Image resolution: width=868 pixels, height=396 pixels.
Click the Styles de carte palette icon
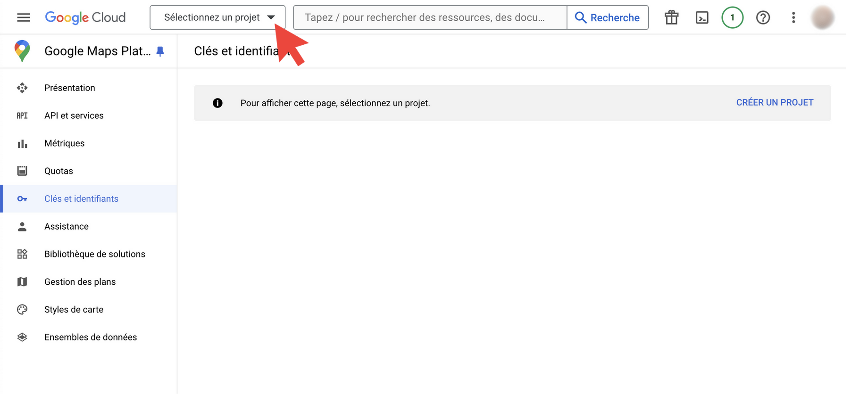[x=22, y=309]
